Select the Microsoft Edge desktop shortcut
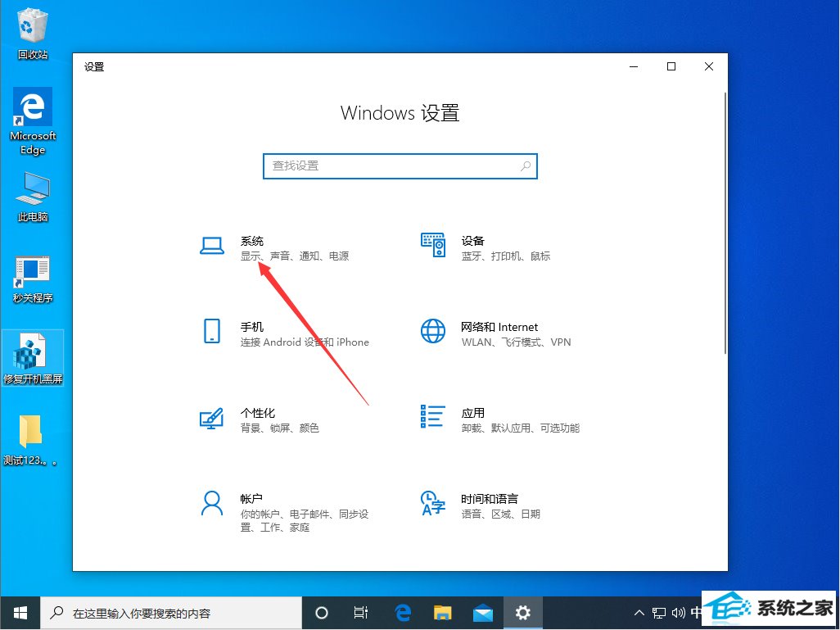The height and width of the screenshot is (630, 840). coord(33,122)
